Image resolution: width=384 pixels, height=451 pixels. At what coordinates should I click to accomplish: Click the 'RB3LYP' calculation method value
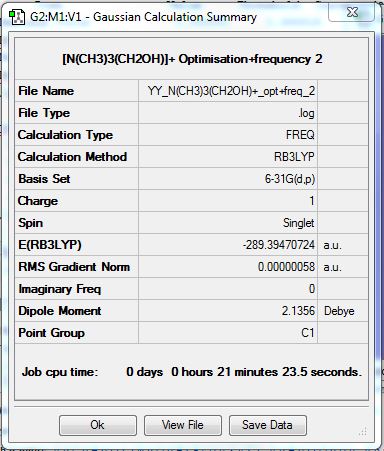pos(294,157)
